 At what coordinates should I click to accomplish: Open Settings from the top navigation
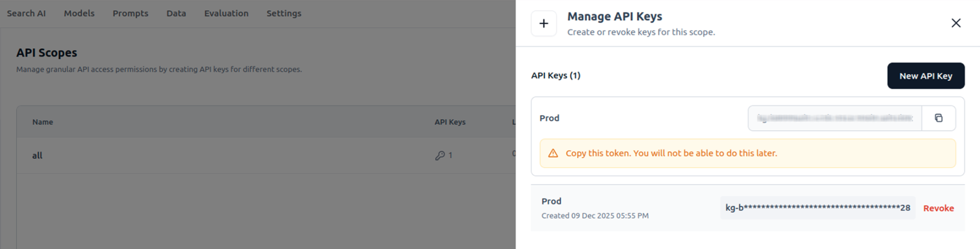click(x=284, y=13)
